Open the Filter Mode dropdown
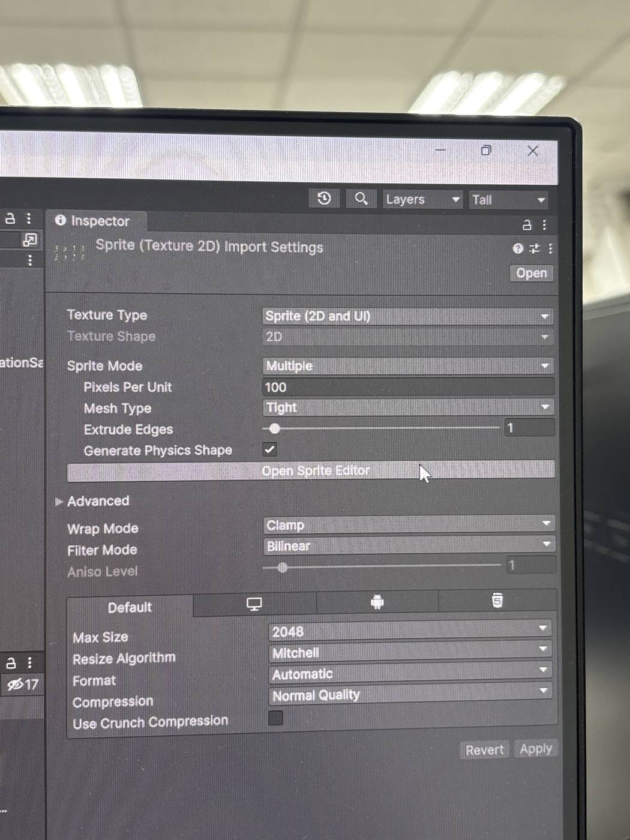Viewport: 630px width, 840px height. [408, 546]
